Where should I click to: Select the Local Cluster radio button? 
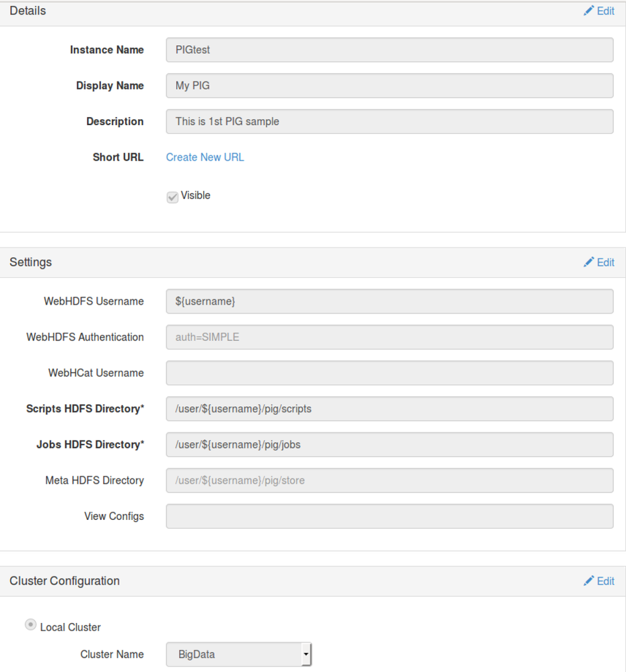click(30, 626)
